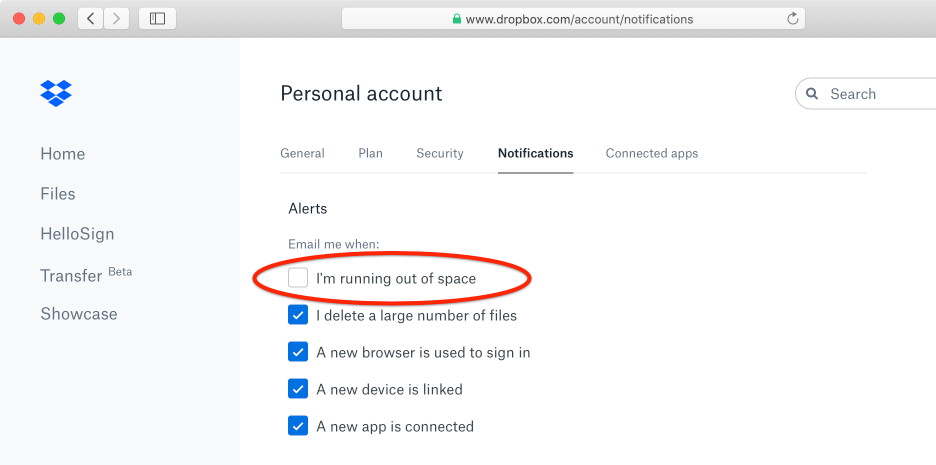Open the Plan tab

pyautogui.click(x=370, y=153)
